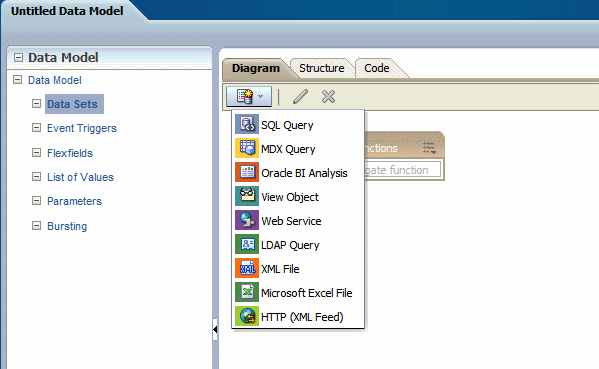Image resolution: width=599 pixels, height=369 pixels.
Task: Click the HTTP (XML Feed) globe icon
Action: click(x=247, y=316)
